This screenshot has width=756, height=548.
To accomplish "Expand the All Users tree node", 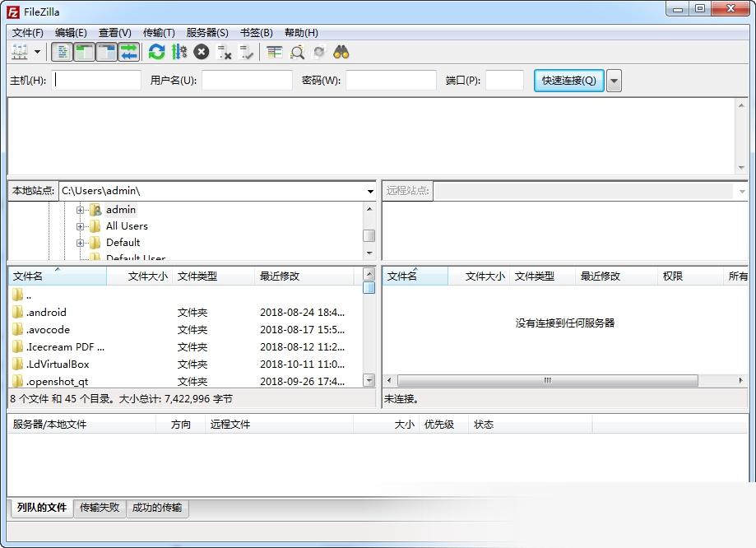I will click(80, 226).
